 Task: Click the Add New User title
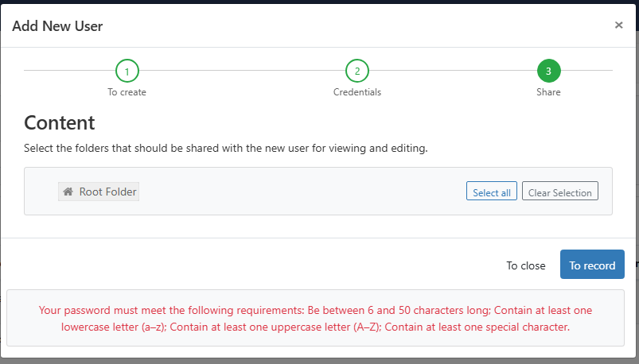point(57,26)
